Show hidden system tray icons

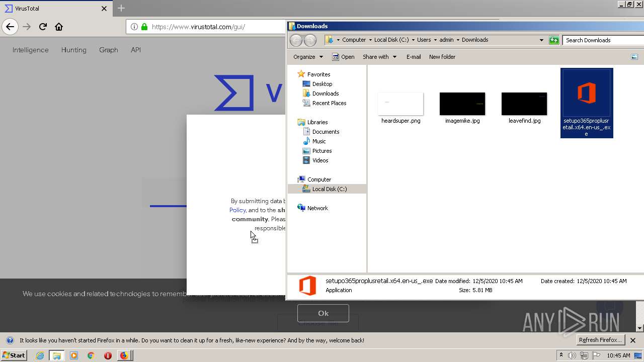point(561,355)
